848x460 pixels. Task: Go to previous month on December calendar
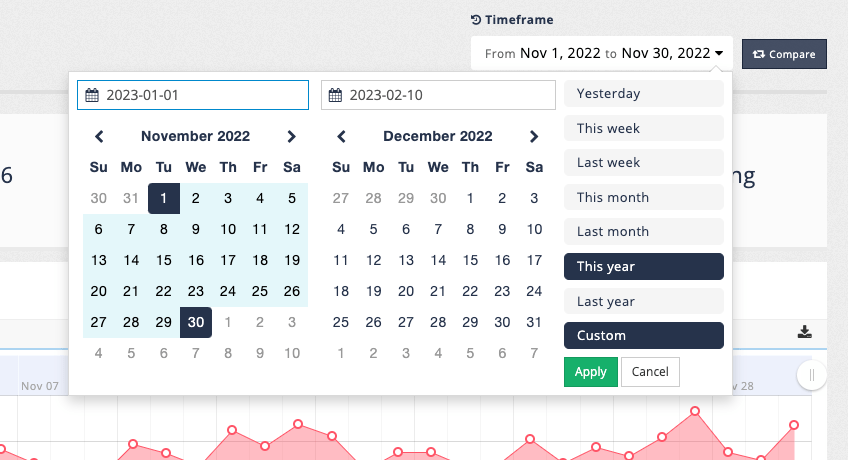[341, 136]
